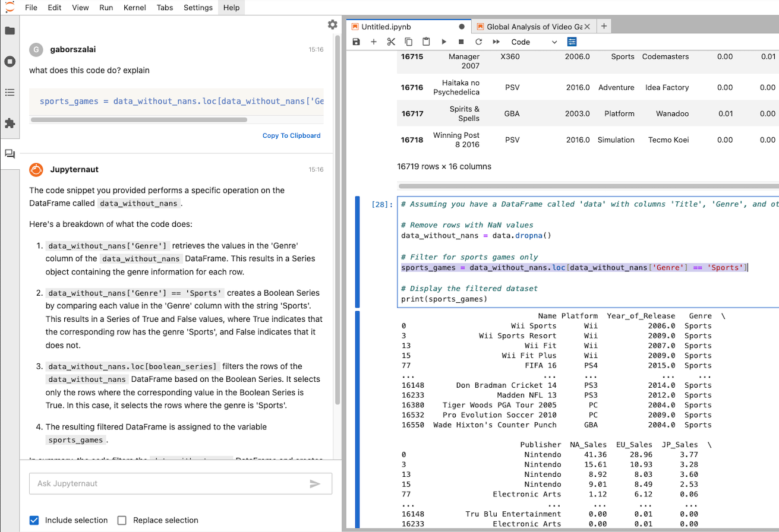The image size is (779, 532).
Task: Click the highlighted sports_games assignment line
Action: tap(573, 268)
